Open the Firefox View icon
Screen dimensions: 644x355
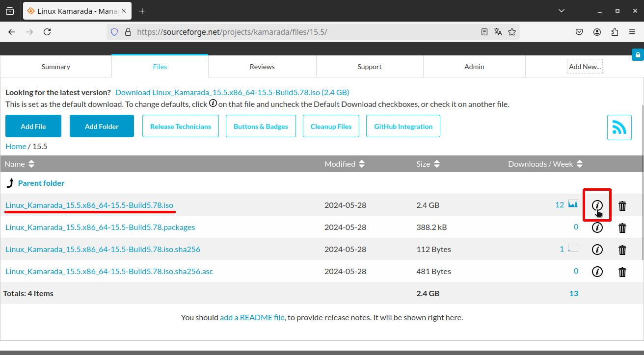(10, 11)
